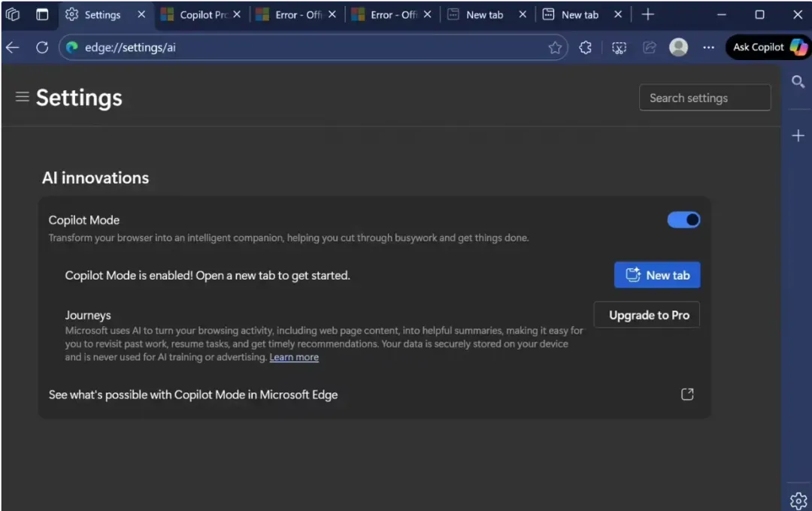Maximize the Edge window
Screen dimensions: 812x511
pos(759,14)
